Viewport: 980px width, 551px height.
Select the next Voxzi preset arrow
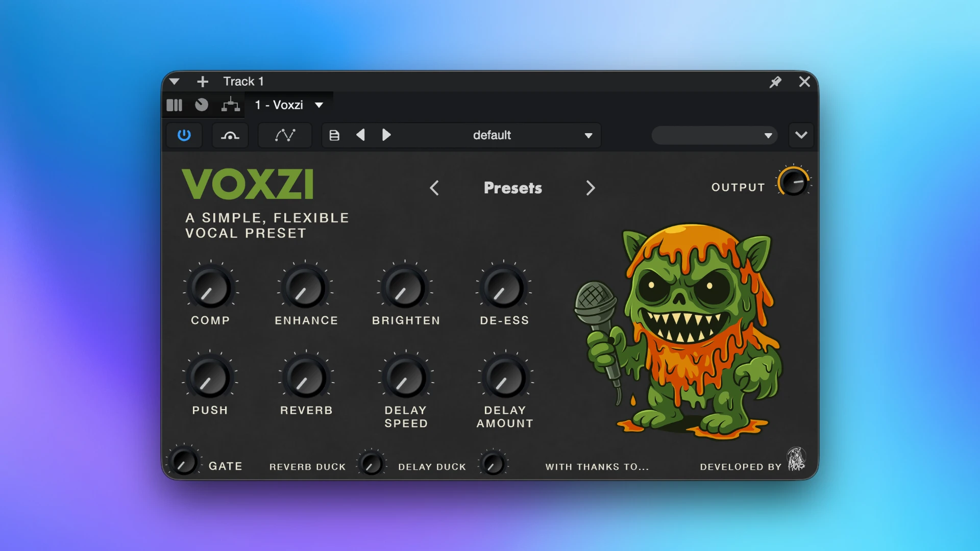pos(591,188)
